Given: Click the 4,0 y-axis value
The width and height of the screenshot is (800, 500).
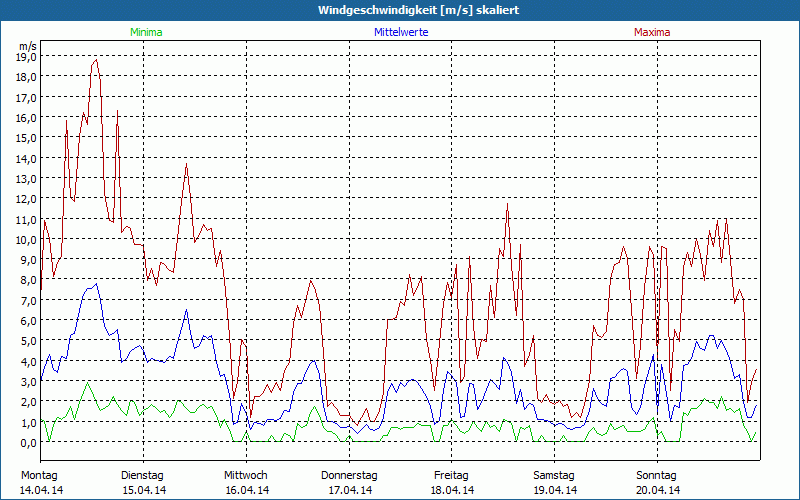Looking at the screenshot, I should coord(29,361).
